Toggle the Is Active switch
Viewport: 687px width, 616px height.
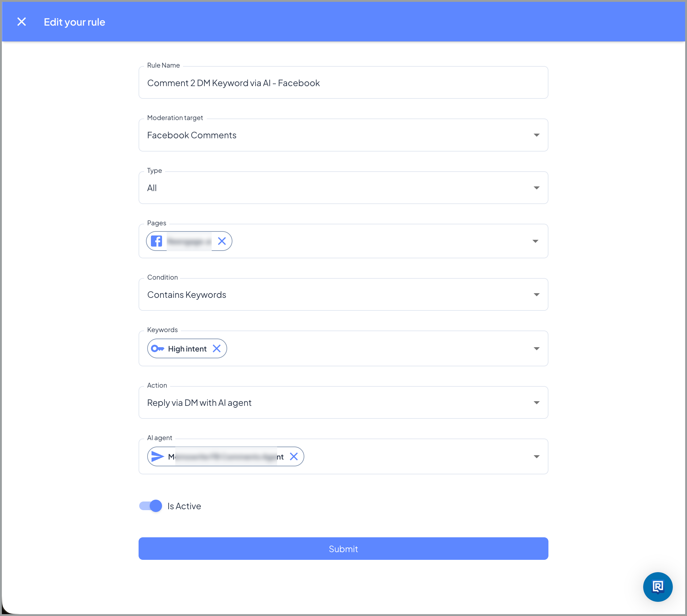coord(151,506)
